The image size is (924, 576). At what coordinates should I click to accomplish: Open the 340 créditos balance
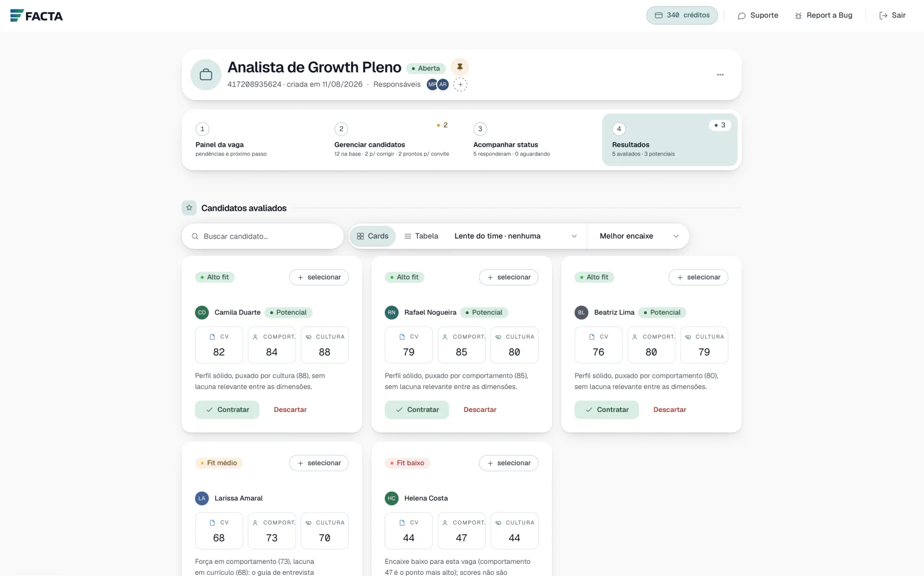tap(682, 16)
